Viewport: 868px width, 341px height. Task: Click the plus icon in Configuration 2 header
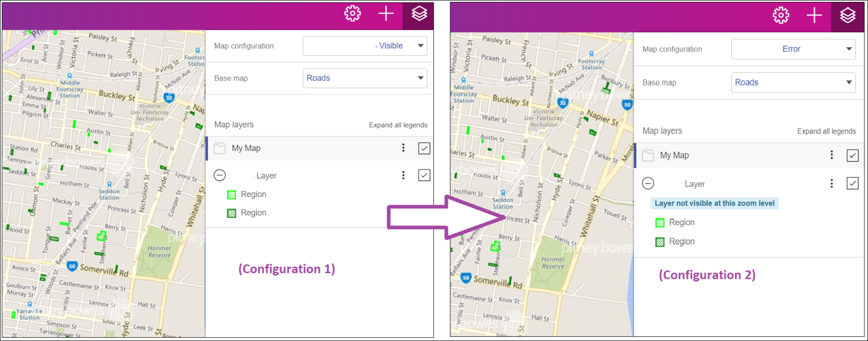(x=814, y=16)
